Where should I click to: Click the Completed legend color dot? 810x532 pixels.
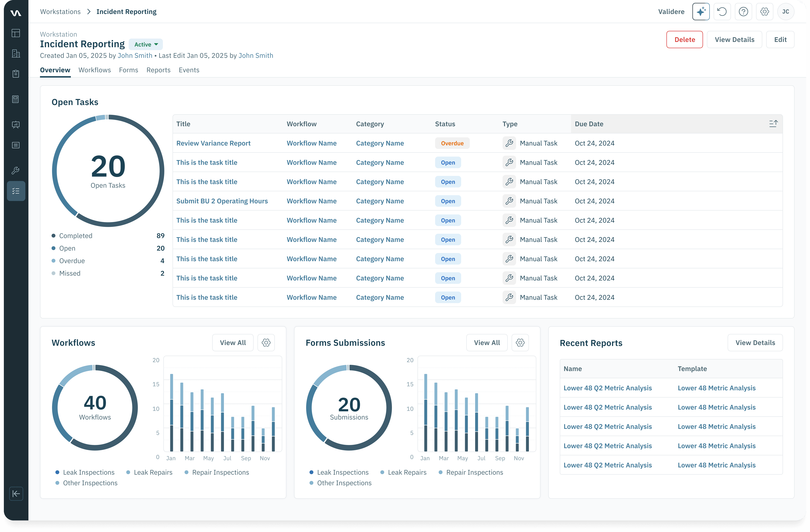(53, 235)
